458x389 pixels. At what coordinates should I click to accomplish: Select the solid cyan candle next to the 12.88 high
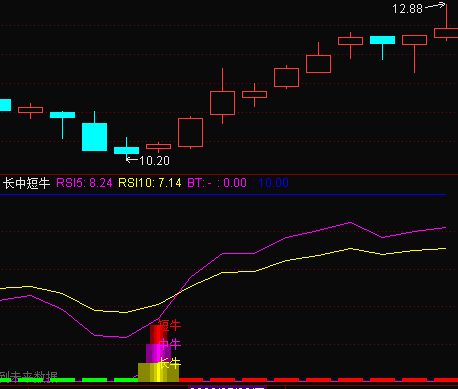point(382,40)
